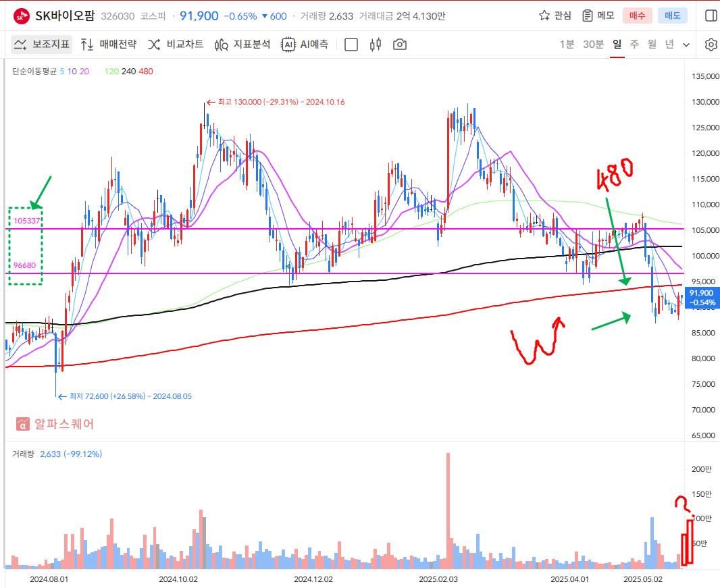
Task: Click the 단순이동평균 indicator label
Action: click(34, 71)
